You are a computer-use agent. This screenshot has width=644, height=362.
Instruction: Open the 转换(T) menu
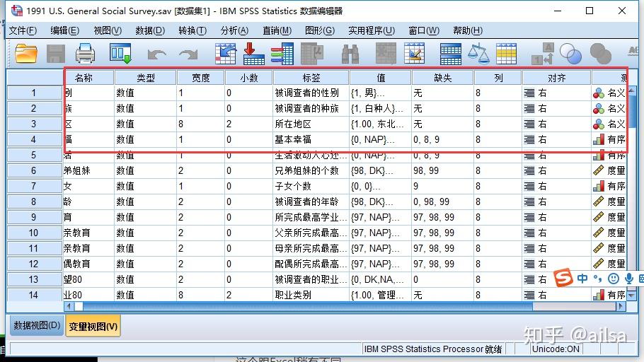point(192,31)
